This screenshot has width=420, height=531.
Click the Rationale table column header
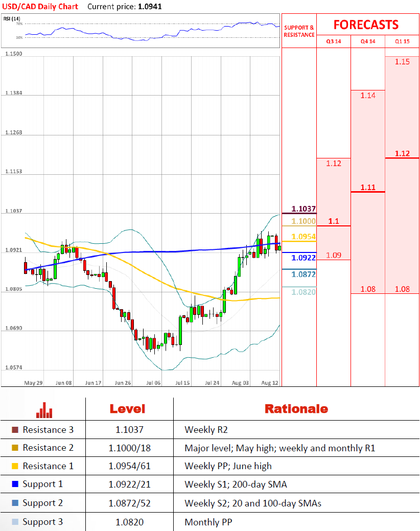[296, 409]
